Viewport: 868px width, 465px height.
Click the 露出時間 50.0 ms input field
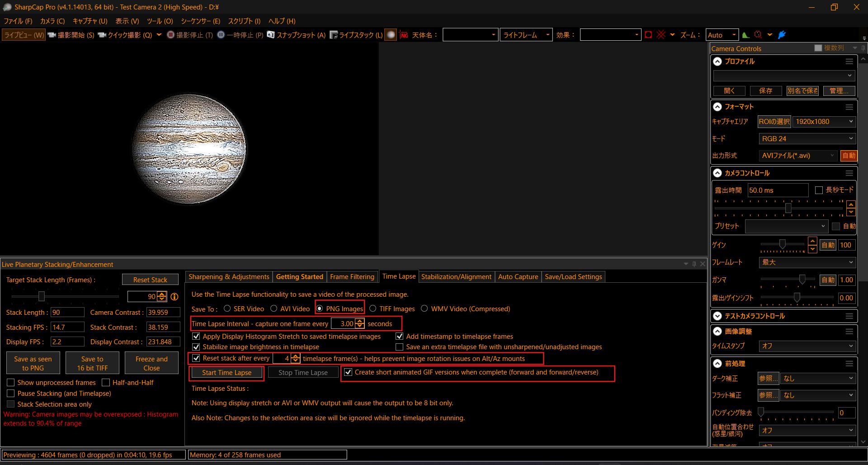777,190
